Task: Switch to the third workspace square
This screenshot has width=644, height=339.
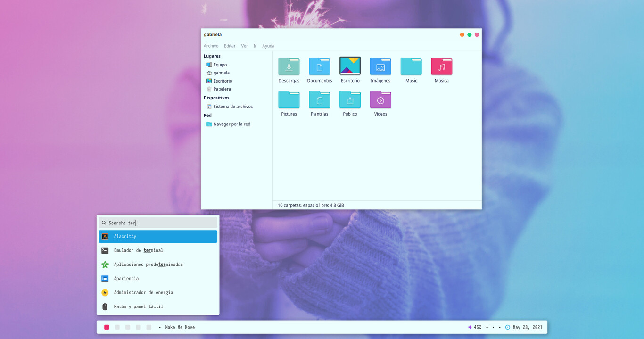Action: coord(128,327)
